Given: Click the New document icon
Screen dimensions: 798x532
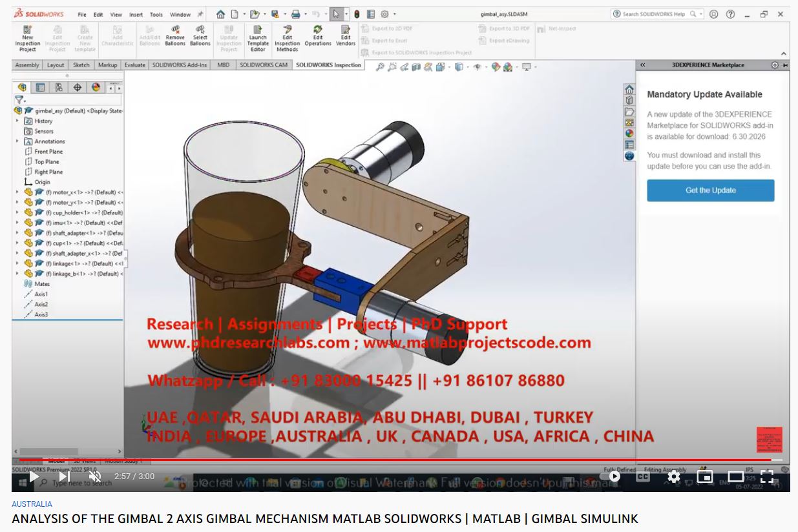Looking at the screenshot, I should 235,14.
